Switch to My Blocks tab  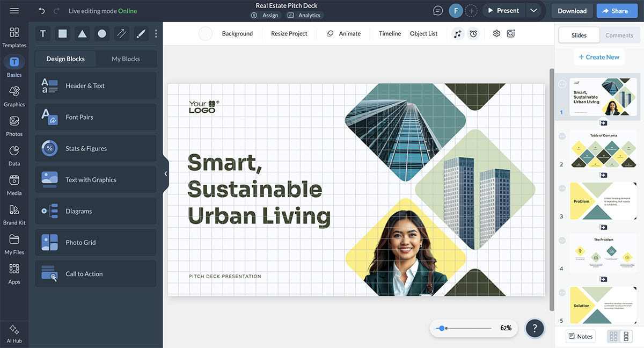pos(126,59)
